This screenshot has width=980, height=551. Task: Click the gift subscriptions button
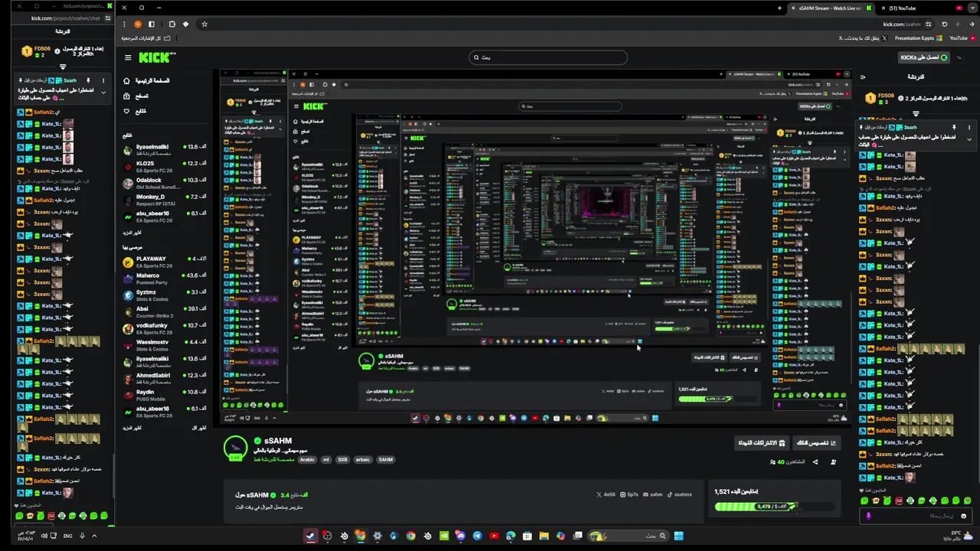762,443
